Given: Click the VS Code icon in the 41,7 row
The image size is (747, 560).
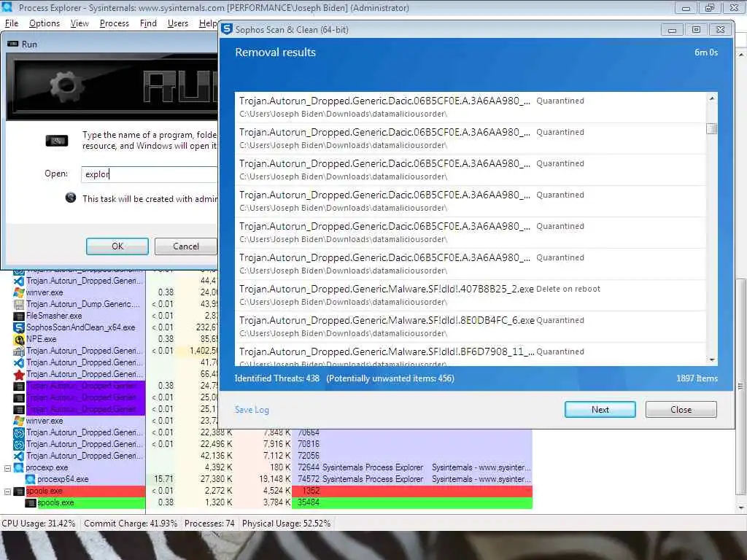Looking at the screenshot, I should point(18,362).
